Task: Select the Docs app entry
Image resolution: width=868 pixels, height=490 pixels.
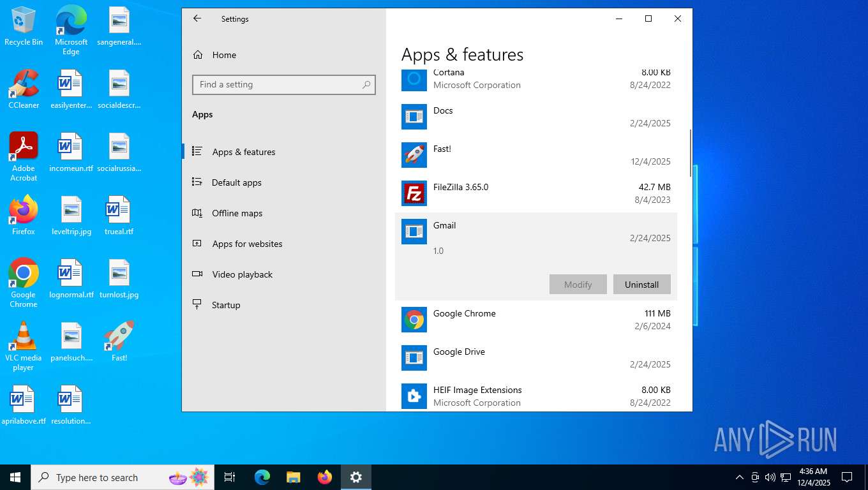Action: pos(536,117)
